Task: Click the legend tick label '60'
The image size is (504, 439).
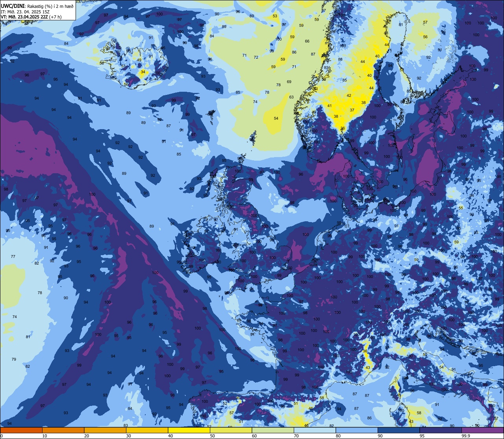Action: click(x=254, y=436)
